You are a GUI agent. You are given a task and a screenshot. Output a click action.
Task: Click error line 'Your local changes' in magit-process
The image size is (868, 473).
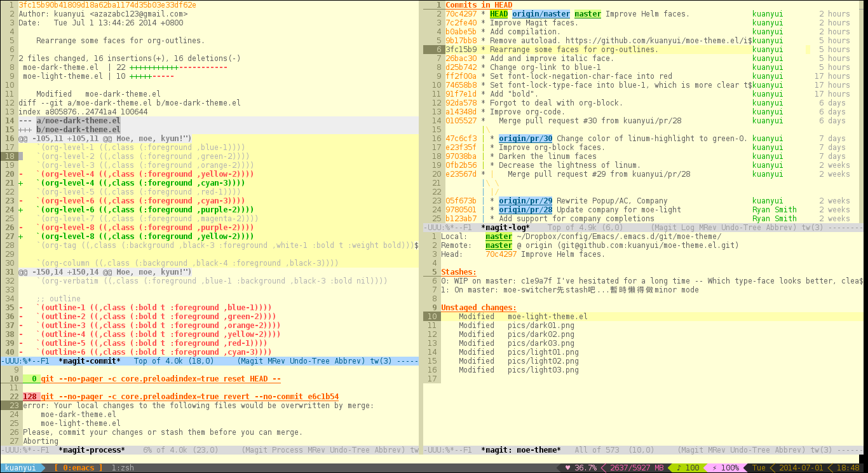198,406
